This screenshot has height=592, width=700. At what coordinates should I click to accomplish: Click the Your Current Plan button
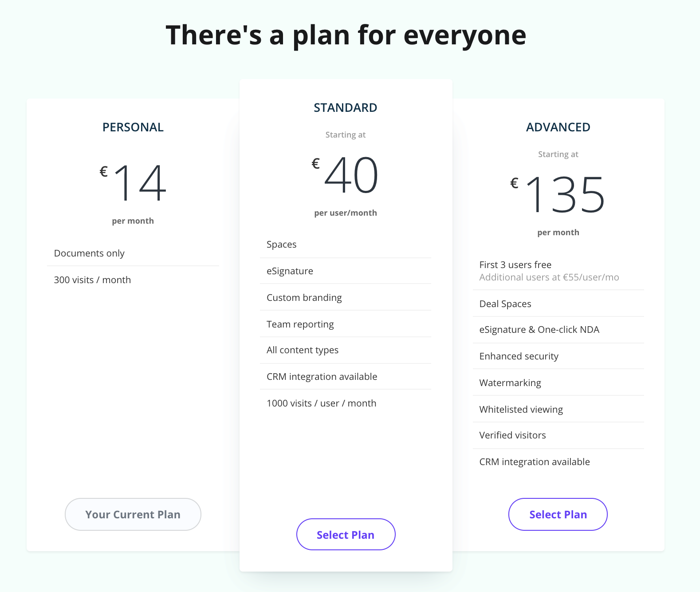coord(133,514)
